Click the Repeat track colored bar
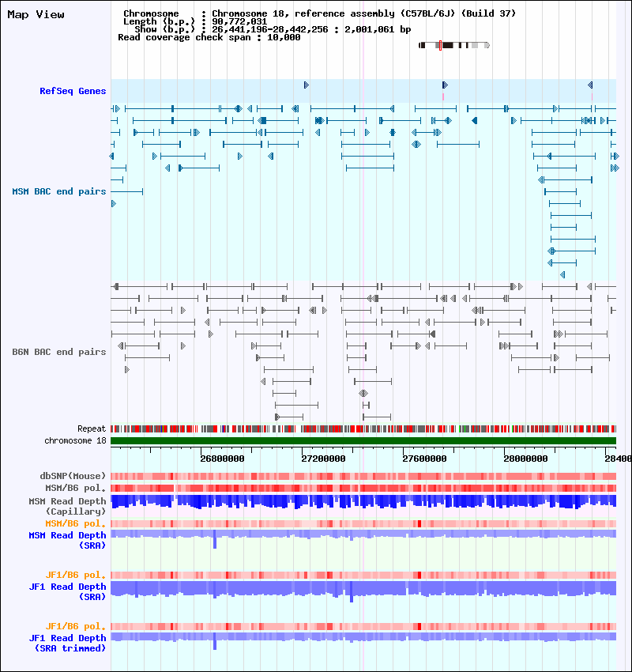632x672 pixels. 363,428
